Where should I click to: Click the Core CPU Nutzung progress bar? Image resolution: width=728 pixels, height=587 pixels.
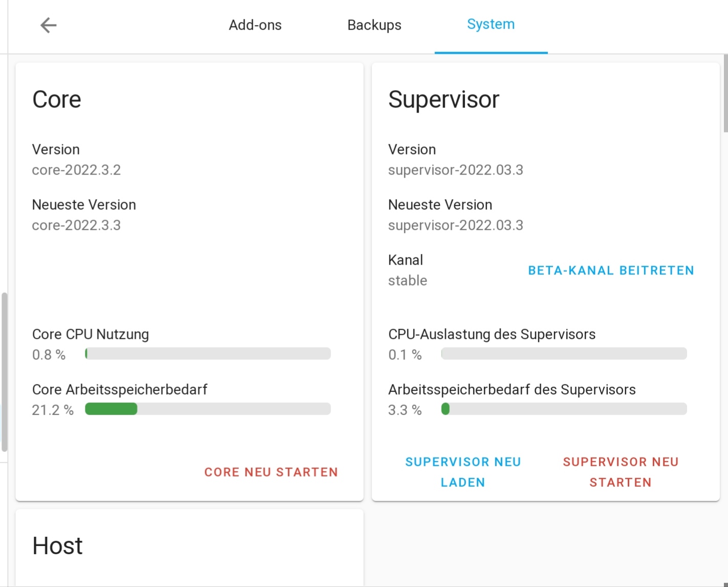208,354
